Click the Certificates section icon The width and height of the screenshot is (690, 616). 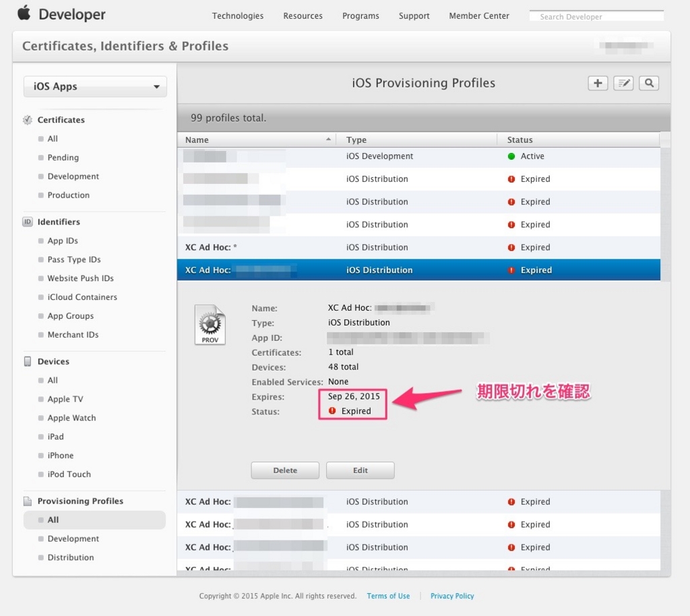[x=27, y=120]
